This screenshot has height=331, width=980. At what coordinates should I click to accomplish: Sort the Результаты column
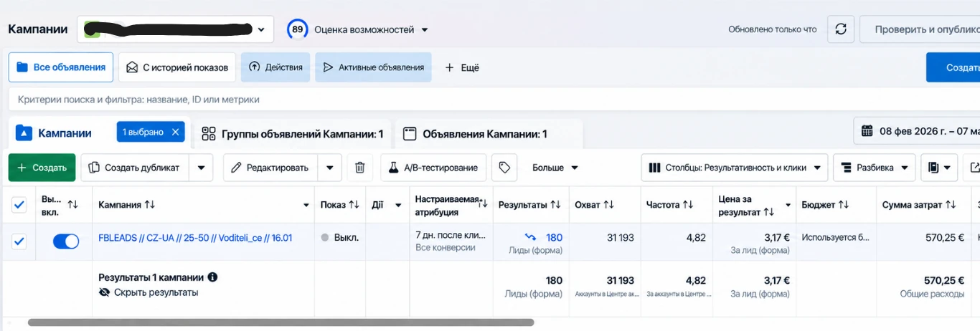(555, 205)
